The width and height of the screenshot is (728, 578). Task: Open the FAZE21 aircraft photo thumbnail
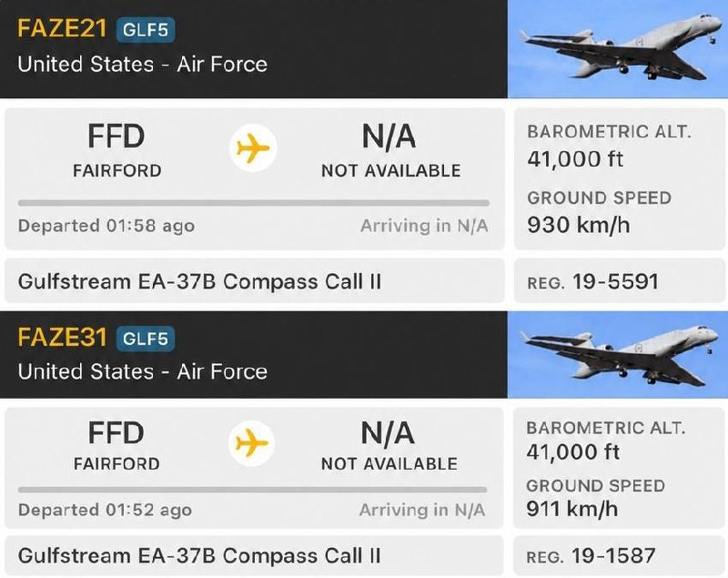point(618,49)
